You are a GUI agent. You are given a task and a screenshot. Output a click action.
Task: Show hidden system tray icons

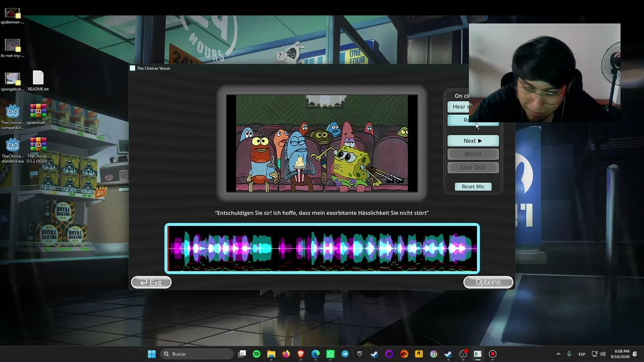pyautogui.click(x=558, y=354)
